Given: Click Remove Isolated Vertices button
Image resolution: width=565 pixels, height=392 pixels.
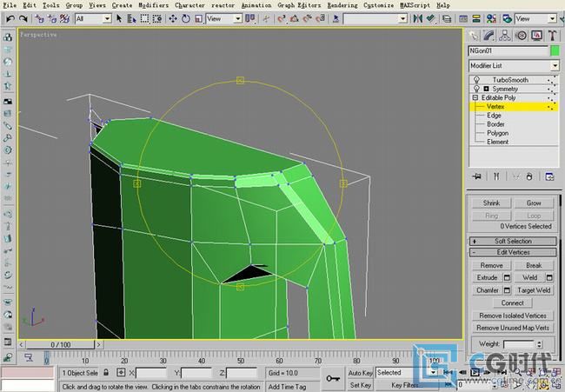Looking at the screenshot, I should 513,316.
